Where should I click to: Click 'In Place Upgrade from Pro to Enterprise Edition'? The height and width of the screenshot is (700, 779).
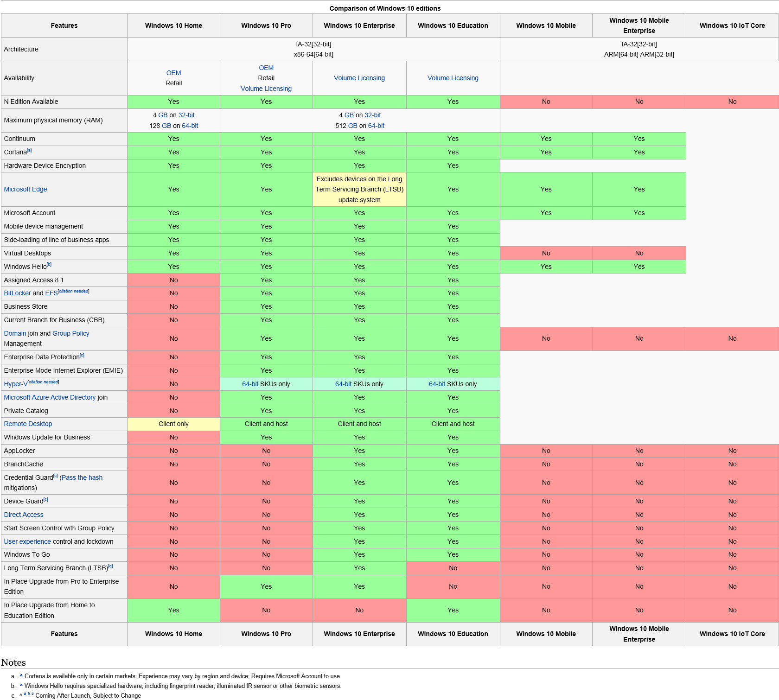pyautogui.click(x=61, y=586)
